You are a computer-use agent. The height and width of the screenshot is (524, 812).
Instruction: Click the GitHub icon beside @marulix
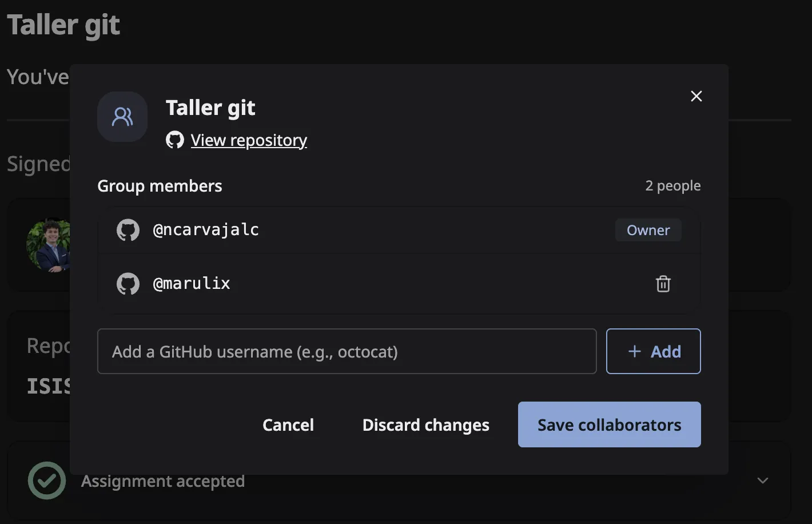pyautogui.click(x=128, y=284)
